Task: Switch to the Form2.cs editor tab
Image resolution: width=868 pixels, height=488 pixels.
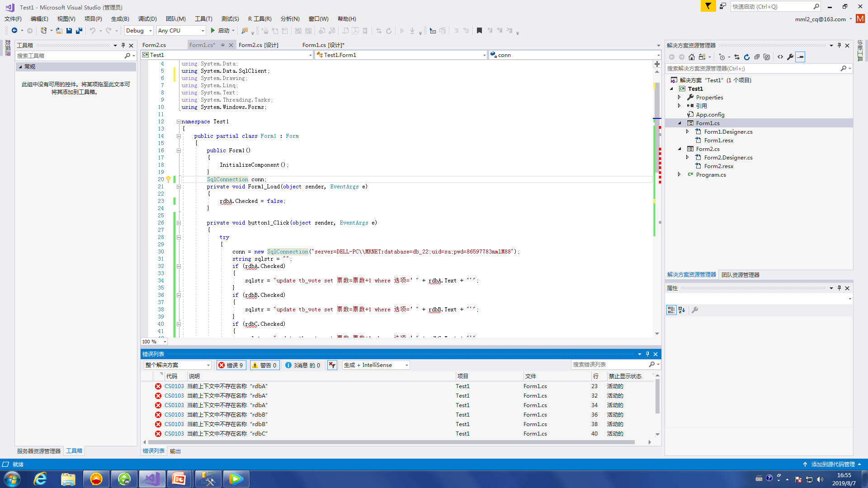Action: click(x=154, y=45)
